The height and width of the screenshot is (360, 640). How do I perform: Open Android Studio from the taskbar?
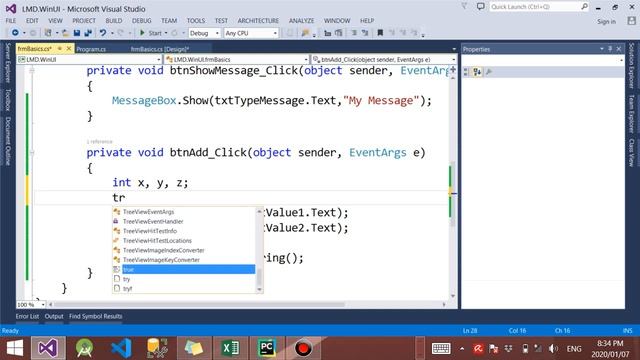pyautogui.click(x=84, y=348)
